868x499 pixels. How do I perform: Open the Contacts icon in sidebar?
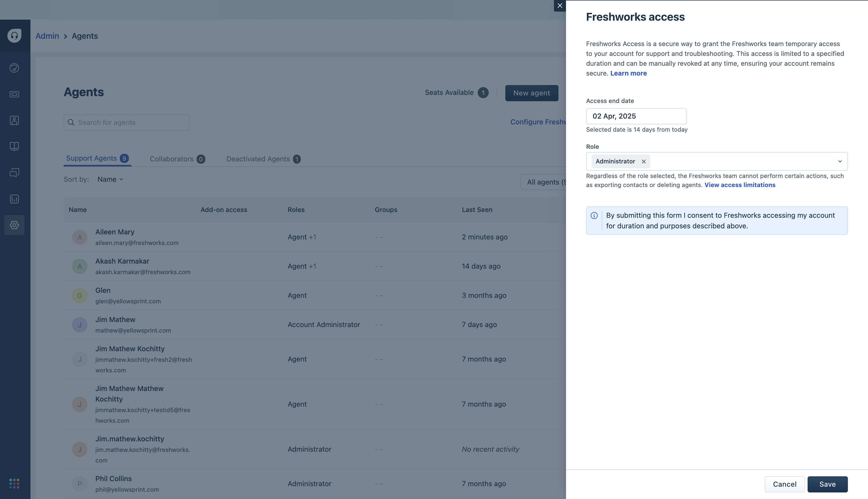pos(14,120)
